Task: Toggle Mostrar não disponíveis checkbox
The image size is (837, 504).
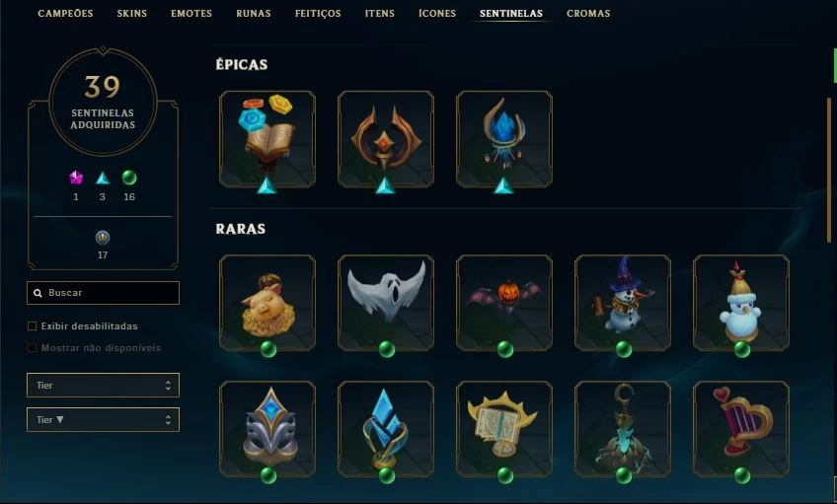Action: [32, 348]
